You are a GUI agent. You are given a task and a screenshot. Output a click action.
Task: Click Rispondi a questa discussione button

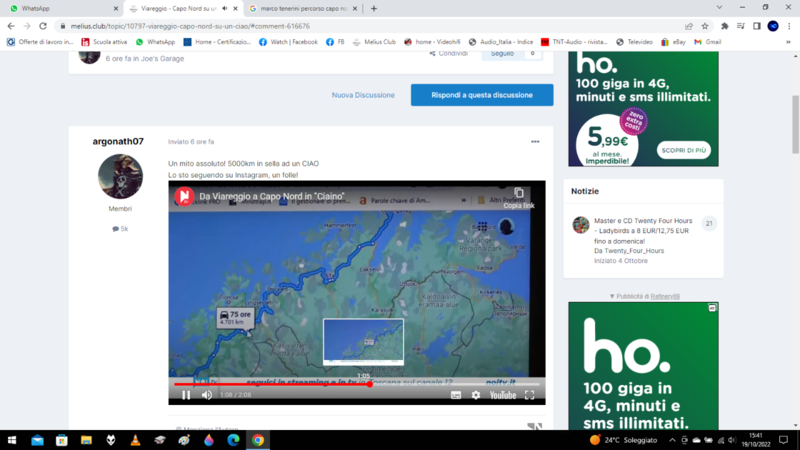pyautogui.click(x=482, y=95)
